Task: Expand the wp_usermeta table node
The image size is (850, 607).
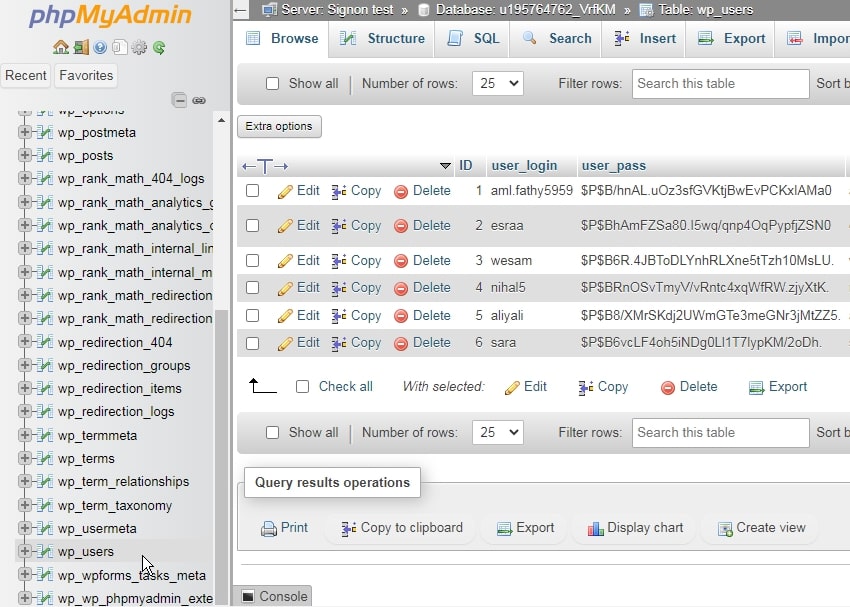Action: (x=25, y=529)
